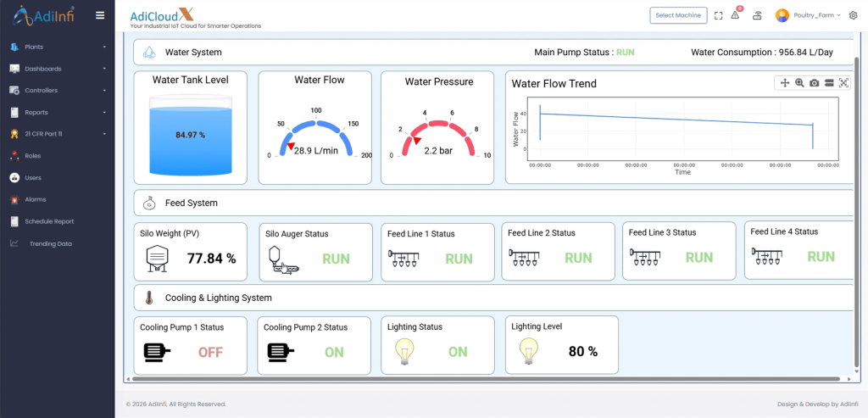Click the feeder line icon in Feed Line 1
Viewport: 868px width, 418px height.
click(x=403, y=259)
